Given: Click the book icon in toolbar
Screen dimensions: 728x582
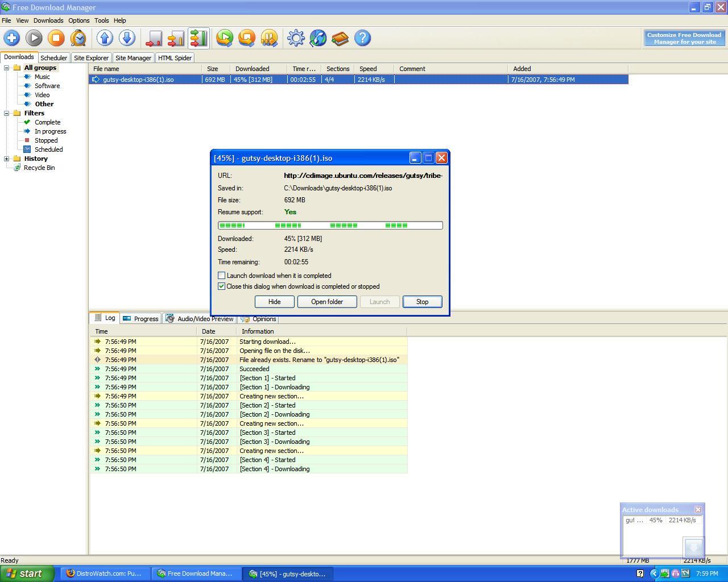Looking at the screenshot, I should (x=340, y=38).
